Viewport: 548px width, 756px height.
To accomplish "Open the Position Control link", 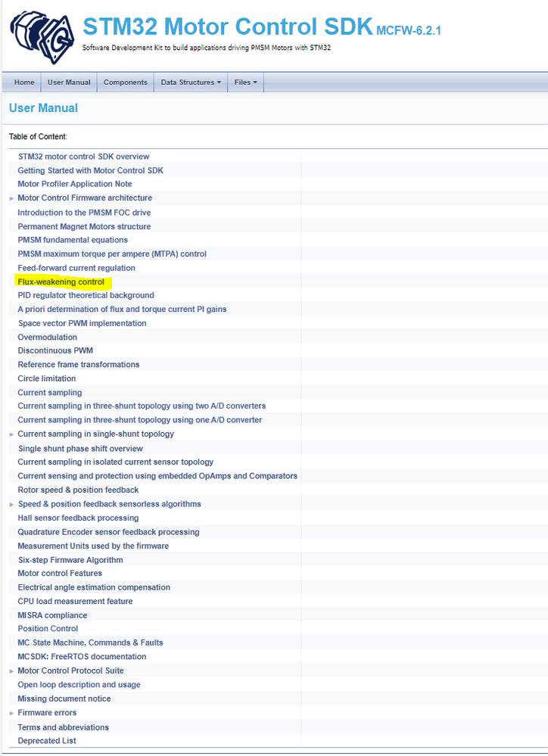I will click(x=48, y=629).
